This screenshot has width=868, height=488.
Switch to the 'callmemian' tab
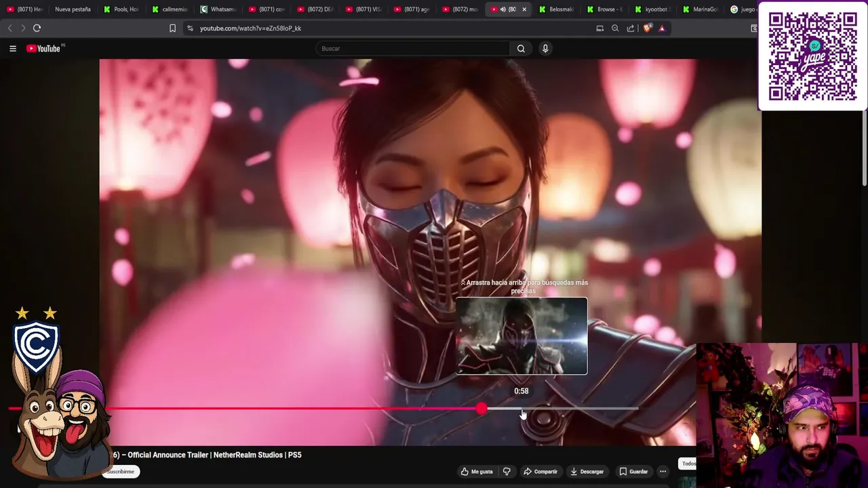170,9
